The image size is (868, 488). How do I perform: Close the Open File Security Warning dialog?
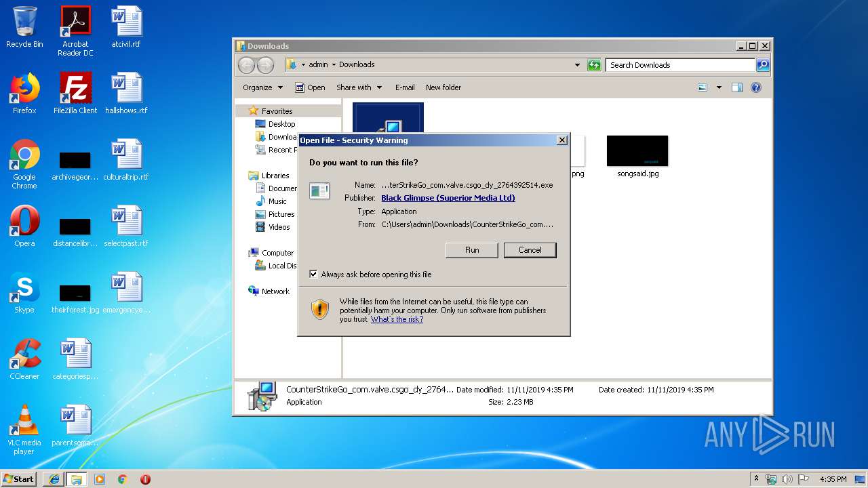point(561,140)
